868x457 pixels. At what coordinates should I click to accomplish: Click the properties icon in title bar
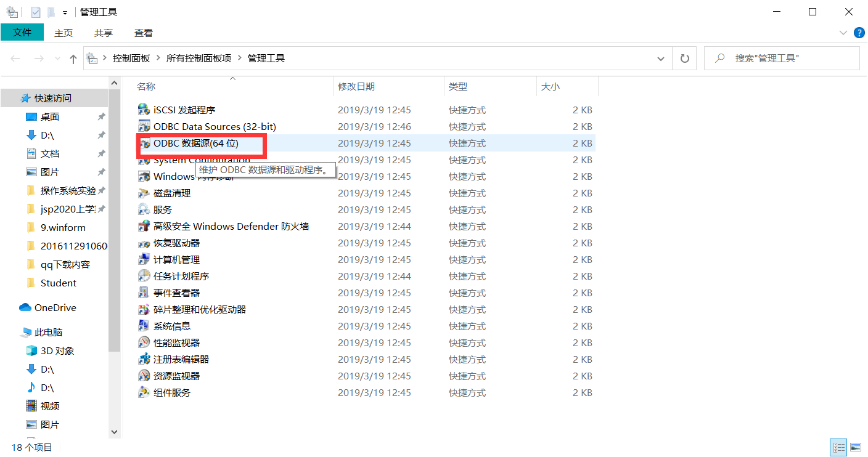tap(36, 12)
